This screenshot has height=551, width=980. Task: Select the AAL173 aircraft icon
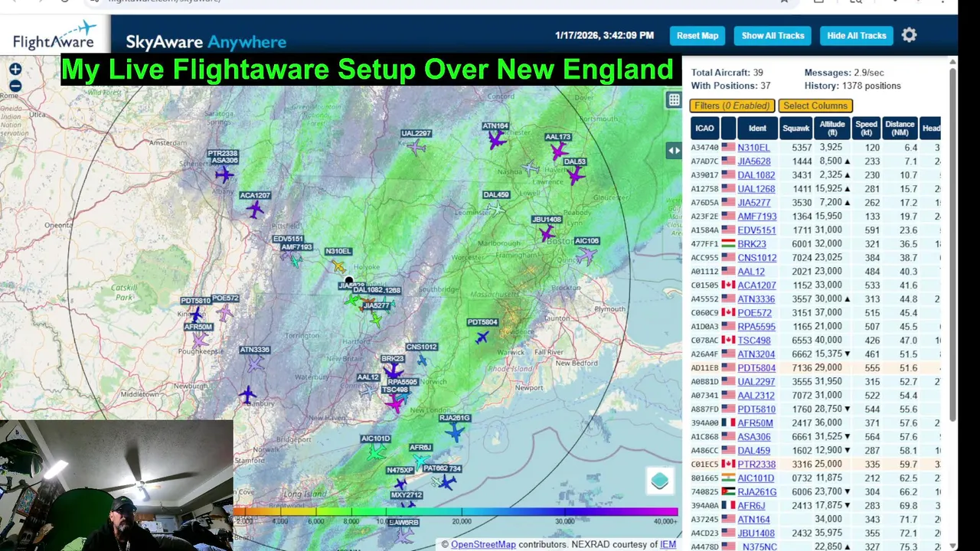pyautogui.click(x=559, y=150)
